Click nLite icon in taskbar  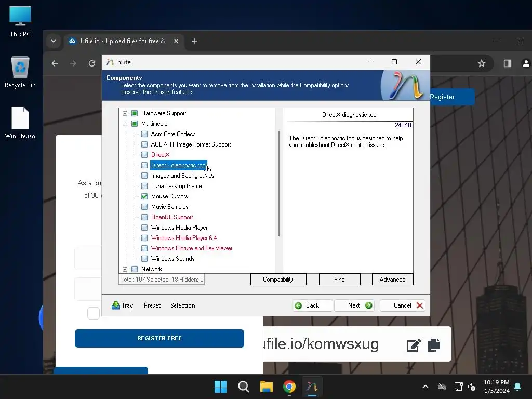(312, 387)
